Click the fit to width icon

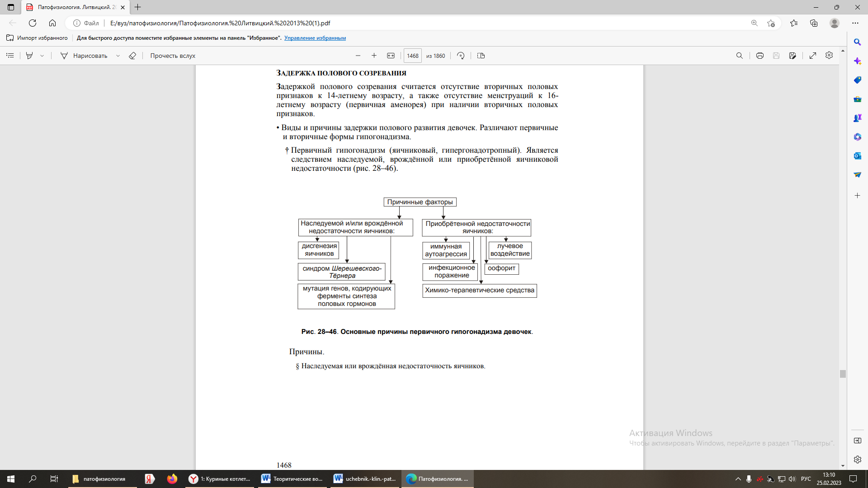(x=391, y=56)
